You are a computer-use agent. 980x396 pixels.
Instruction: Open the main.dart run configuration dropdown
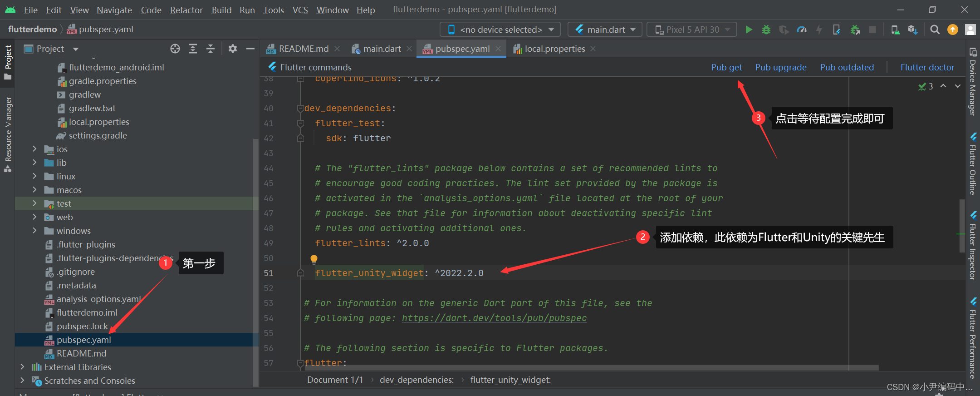[x=605, y=30]
